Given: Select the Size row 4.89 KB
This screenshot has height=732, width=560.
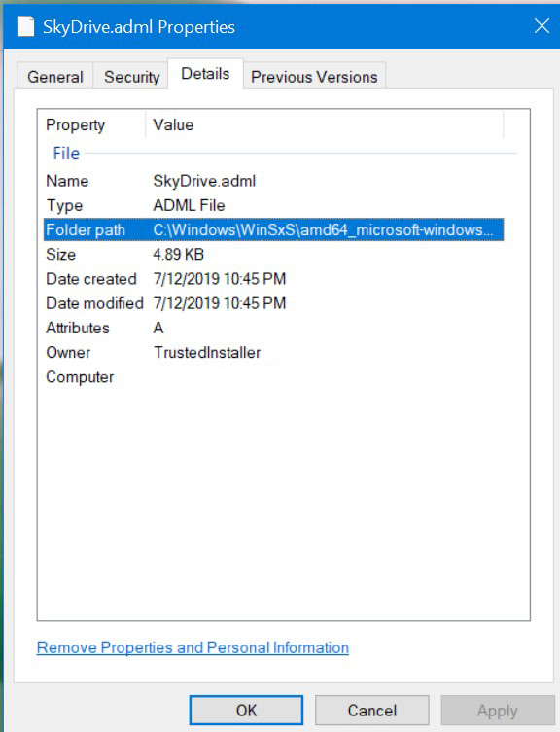Looking at the screenshot, I should 274,255.
